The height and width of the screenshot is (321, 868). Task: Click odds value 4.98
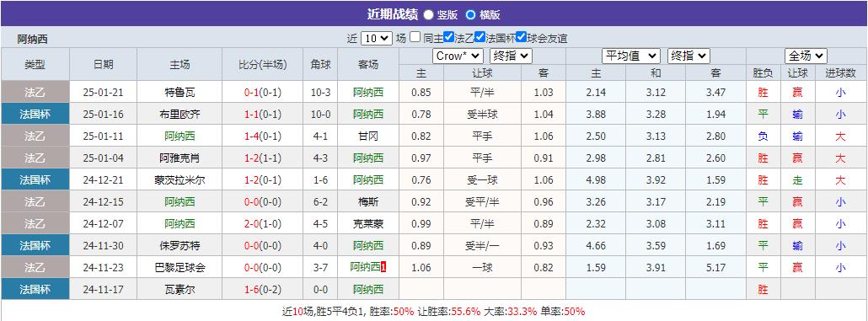tap(596, 179)
